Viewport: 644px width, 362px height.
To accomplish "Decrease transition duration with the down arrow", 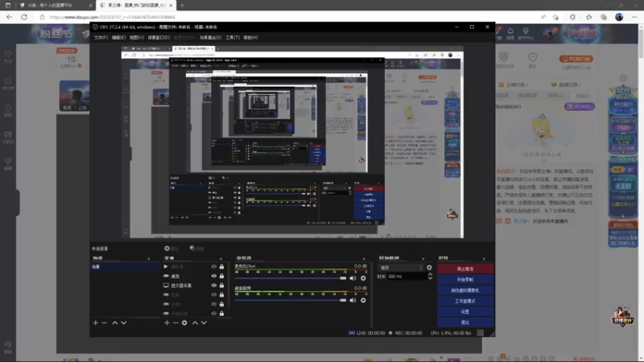I will click(430, 278).
